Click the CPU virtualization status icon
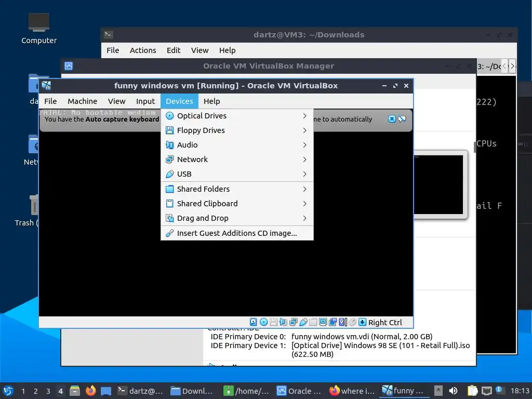 click(343, 322)
